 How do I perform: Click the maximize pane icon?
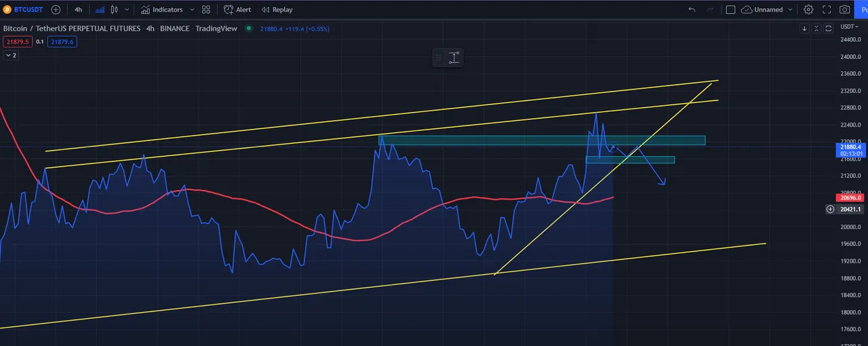pyautogui.click(x=829, y=28)
